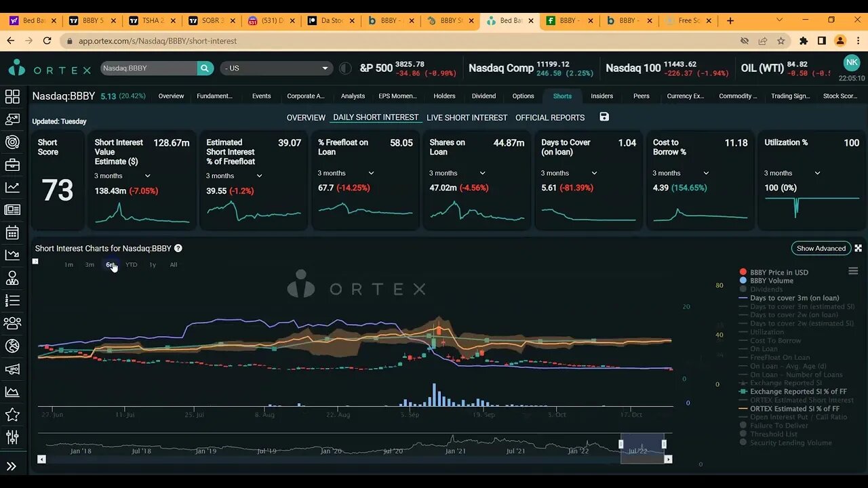Open the star favorites sidebar icon
Viewport: 868px width, 488px height.
(12, 414)
